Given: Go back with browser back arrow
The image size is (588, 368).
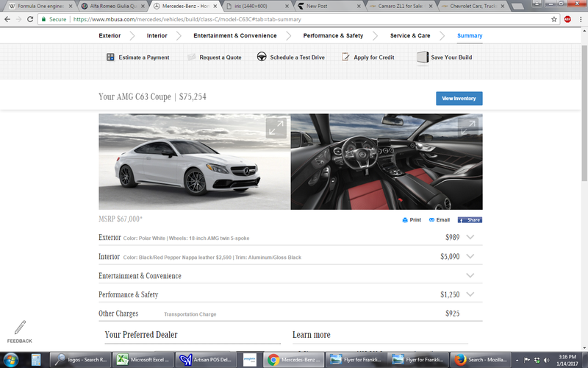Looking at the screenshot, I should coord(7,19).
